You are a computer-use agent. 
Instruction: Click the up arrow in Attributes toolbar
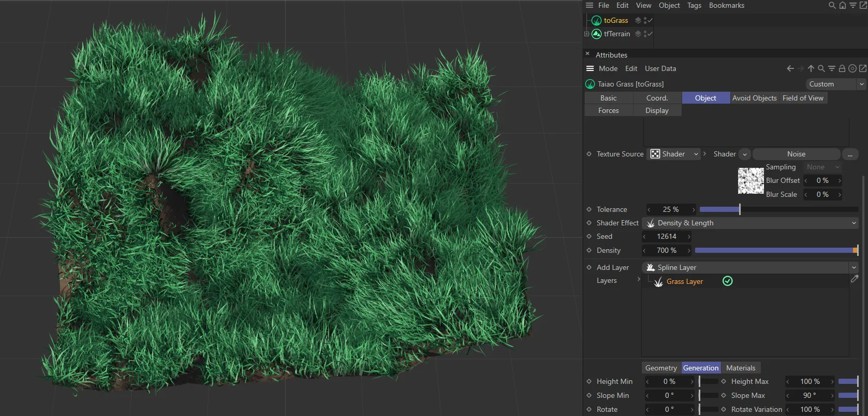811,68
